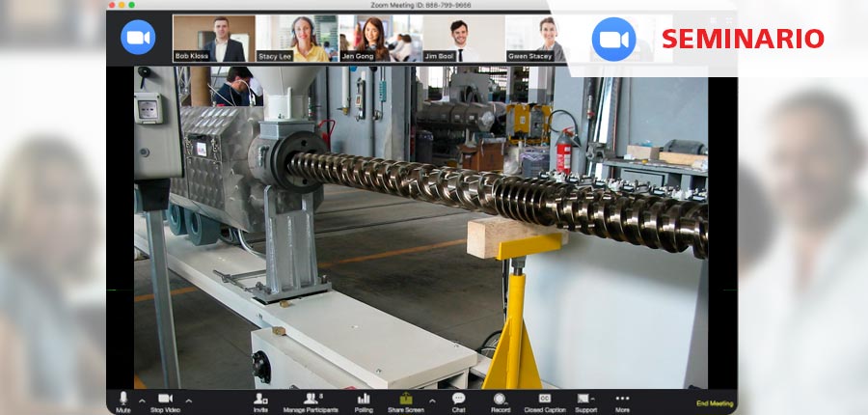Viewport: 868px width, 415px height.
Task: Open video options arrow beside Stop Video
Action: coord(188,401)
